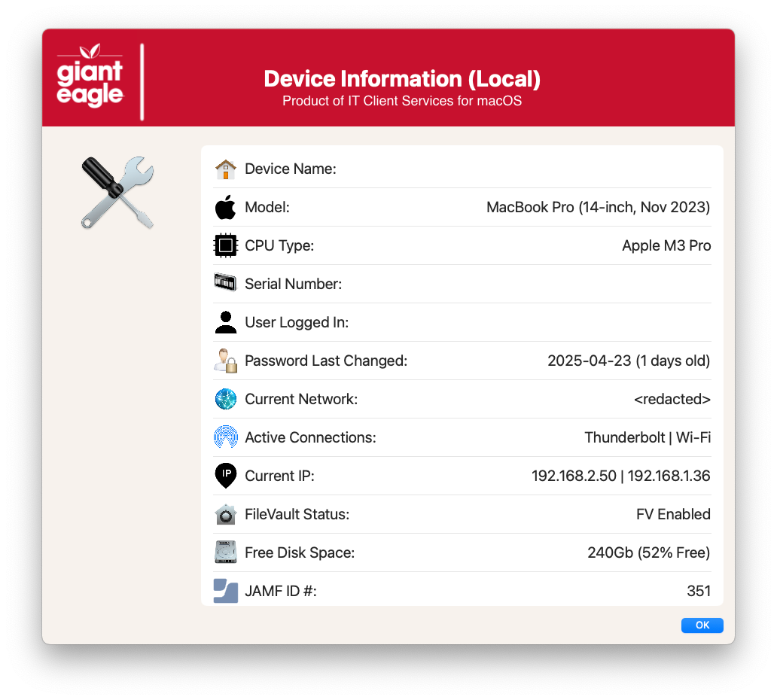This screenshot has height=700, width=777.
Task: Select the 'Apple M3 Pro' value
Action: (x=666, y=245)
